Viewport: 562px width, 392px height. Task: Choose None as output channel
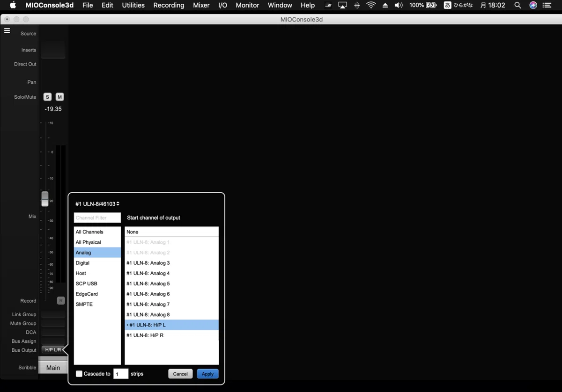[x=171, y=232]
